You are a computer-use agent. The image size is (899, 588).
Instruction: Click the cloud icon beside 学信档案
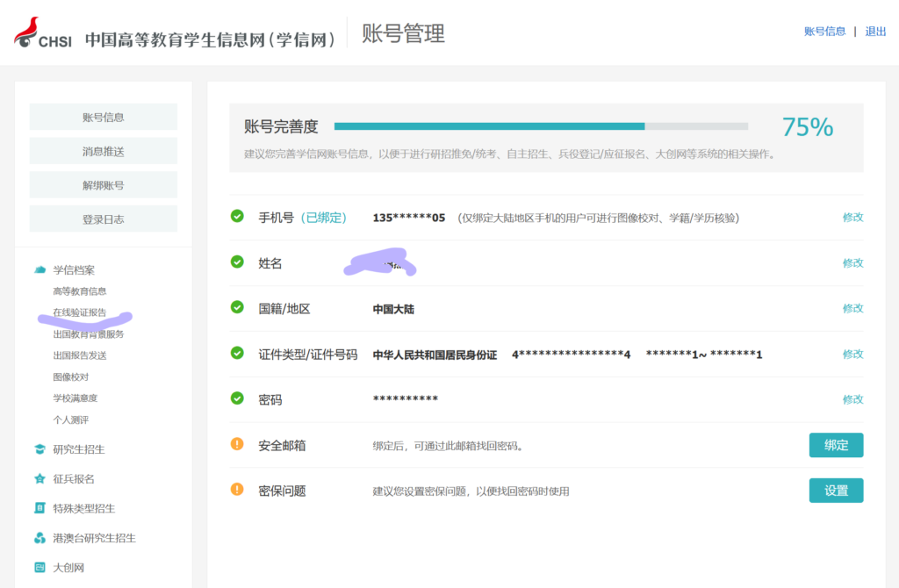[x=40, y=269]
